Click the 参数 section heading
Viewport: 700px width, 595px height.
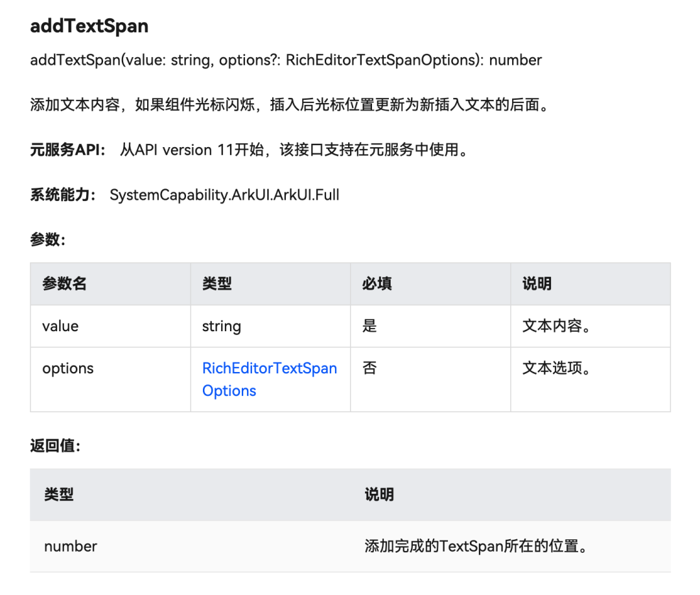coord(47,240)
